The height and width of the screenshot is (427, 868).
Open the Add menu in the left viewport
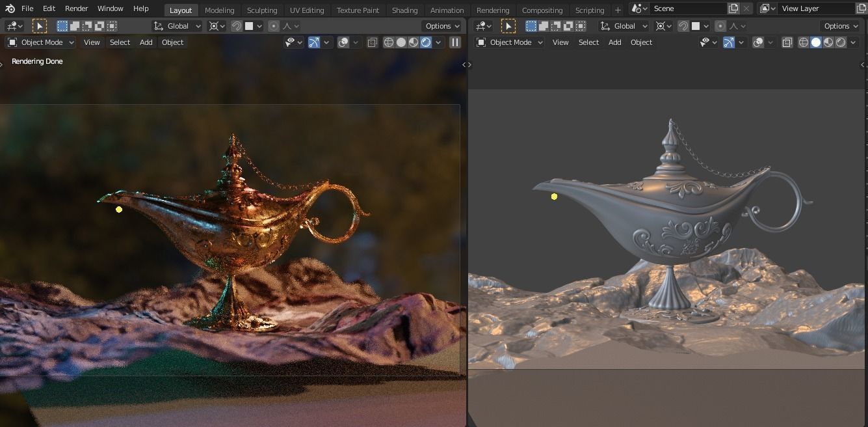[x=146, y=42]
